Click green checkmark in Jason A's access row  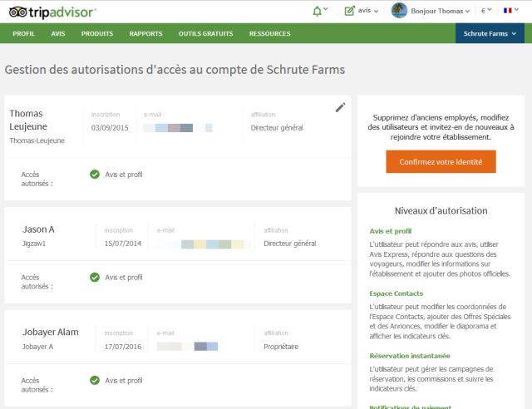point(95,278)
